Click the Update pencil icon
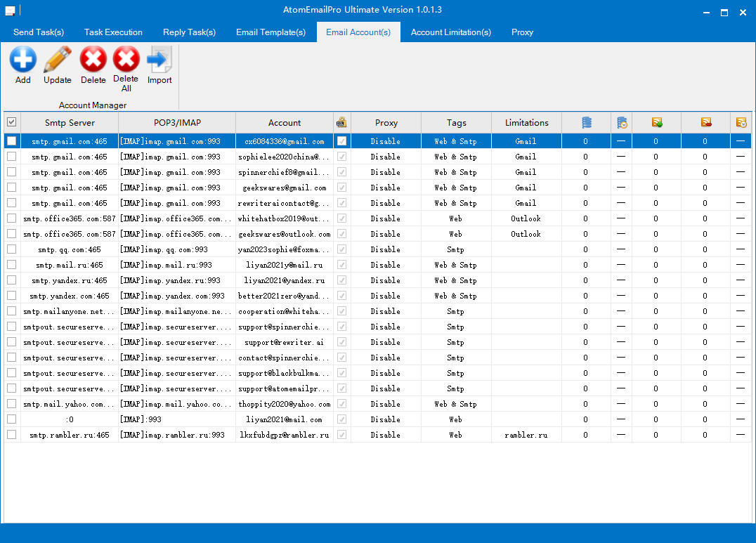756x543 pixels. (x=58, y=60)
